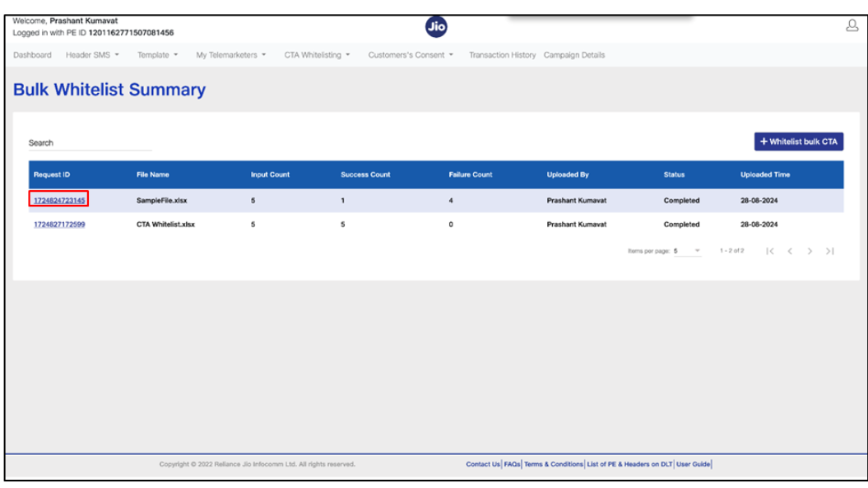
Task: Click the Whitelist bulk CTA button
Action: (798, 142)
